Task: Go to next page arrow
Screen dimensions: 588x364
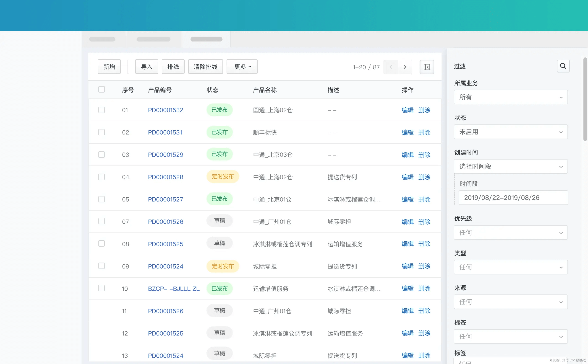Action: coord(405,67)
